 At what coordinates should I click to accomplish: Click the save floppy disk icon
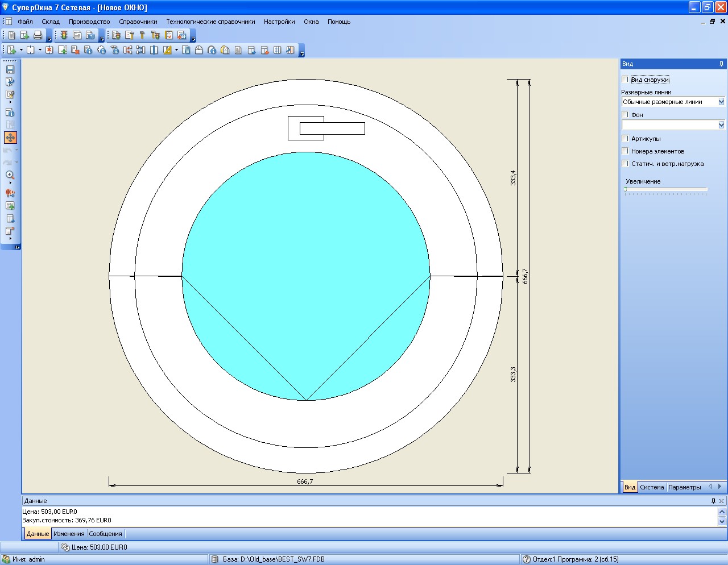10,69
